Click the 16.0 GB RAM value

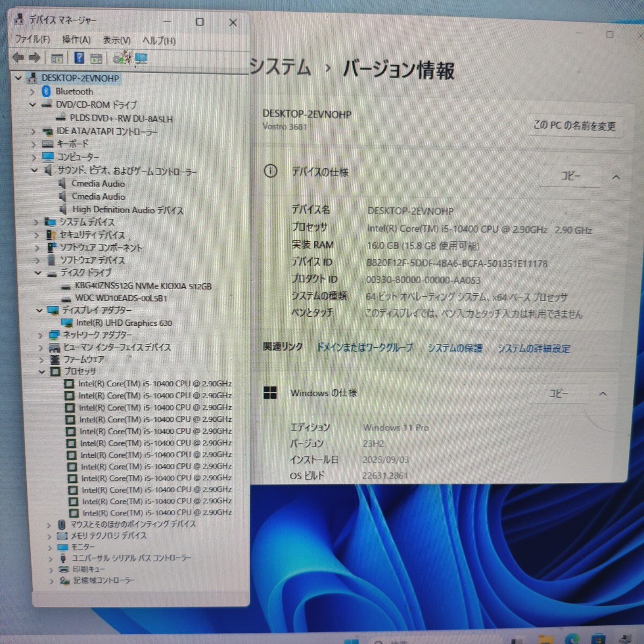[x=423, y=246]
